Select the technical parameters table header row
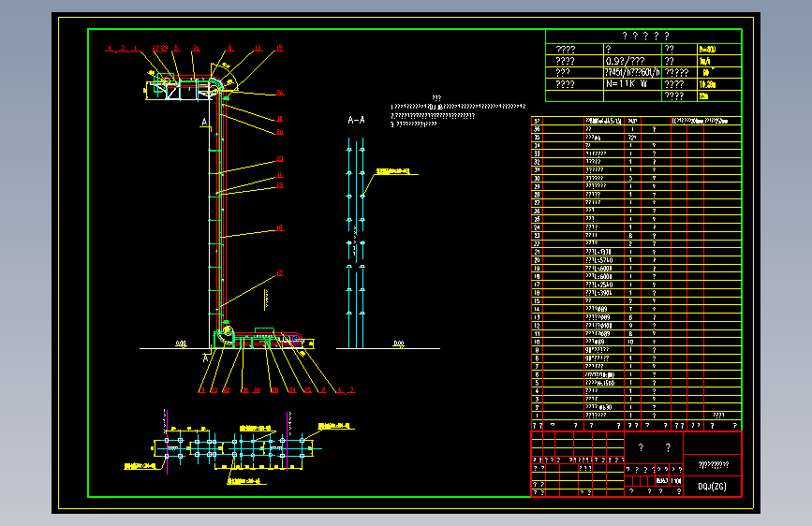Image resolution: width=812 pixels, height=526 pixels. click(x=643, y=37)
